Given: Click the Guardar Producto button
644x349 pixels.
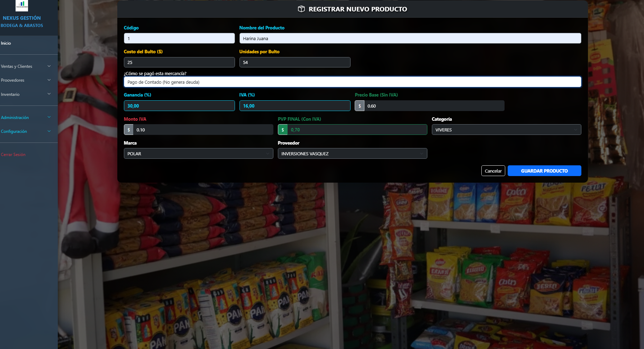Looking at the screenshot, I should tap(544, 171).
